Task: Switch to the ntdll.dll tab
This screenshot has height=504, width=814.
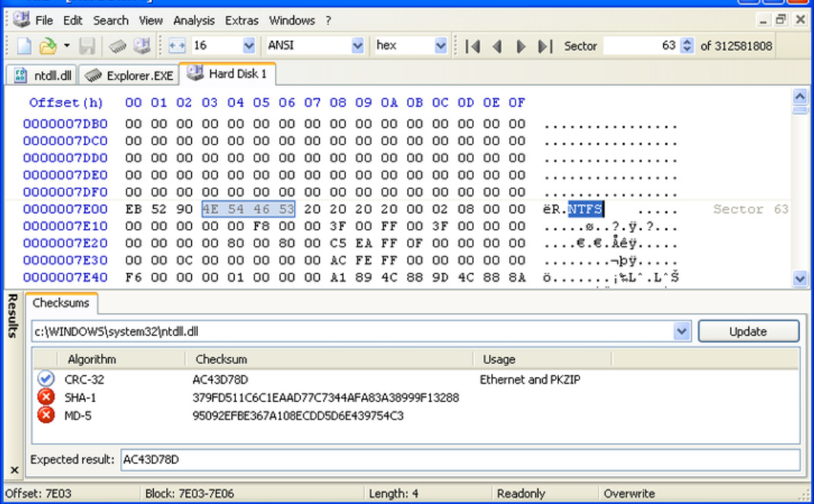Action: point(43,75)
